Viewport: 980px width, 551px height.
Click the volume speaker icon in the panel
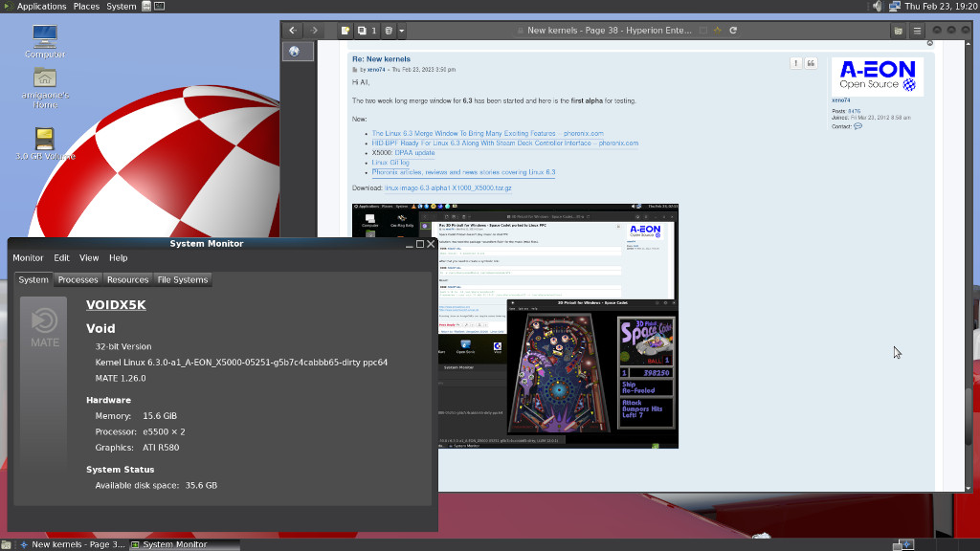tap(878, 7)
